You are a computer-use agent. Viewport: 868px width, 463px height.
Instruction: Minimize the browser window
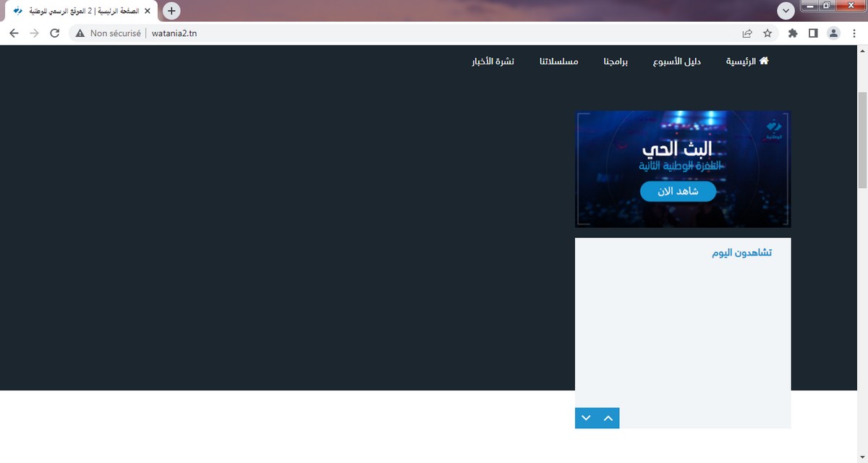coord(811,5)
